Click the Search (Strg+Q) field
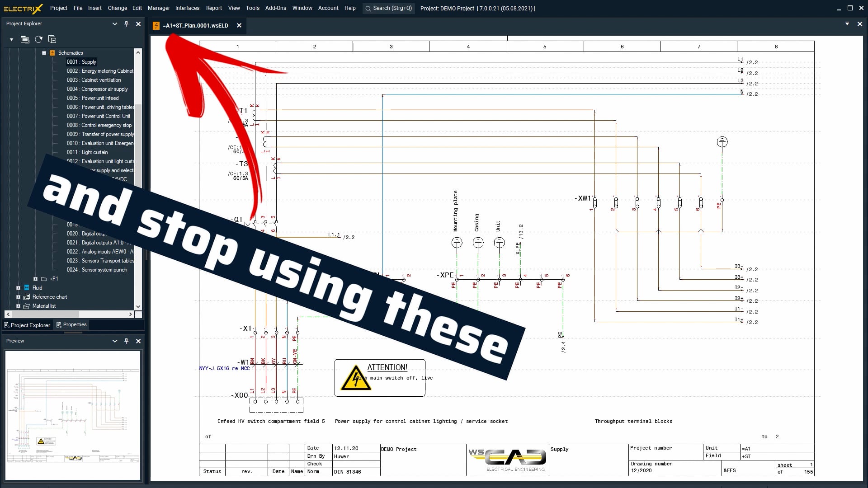This screenshot has height=488, width=868. 389,8
